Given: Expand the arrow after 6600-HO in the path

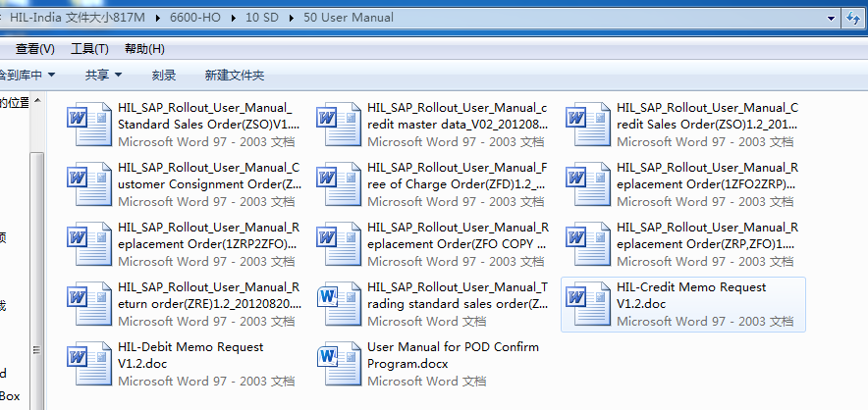Looking at the screenshot, I should click(234, 18).
